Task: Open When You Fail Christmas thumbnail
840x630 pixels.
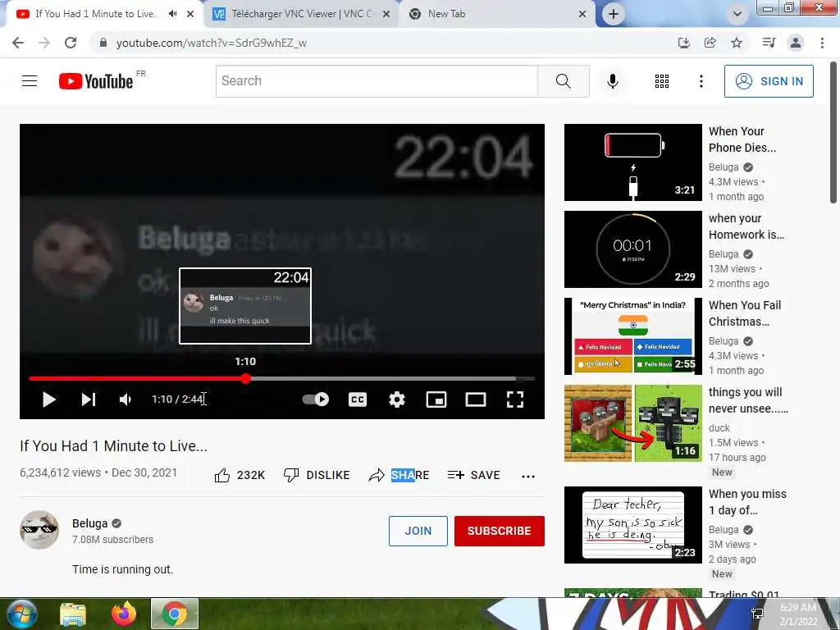Action: point(632,336)
